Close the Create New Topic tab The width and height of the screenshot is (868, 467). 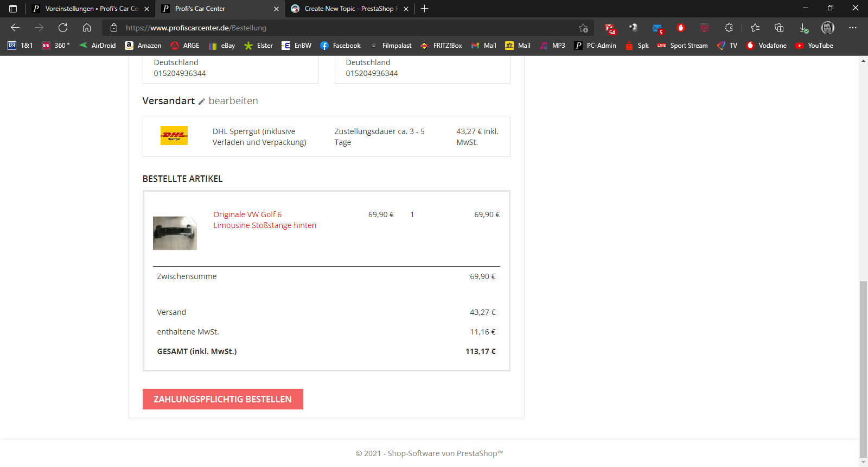click(406, 9)
